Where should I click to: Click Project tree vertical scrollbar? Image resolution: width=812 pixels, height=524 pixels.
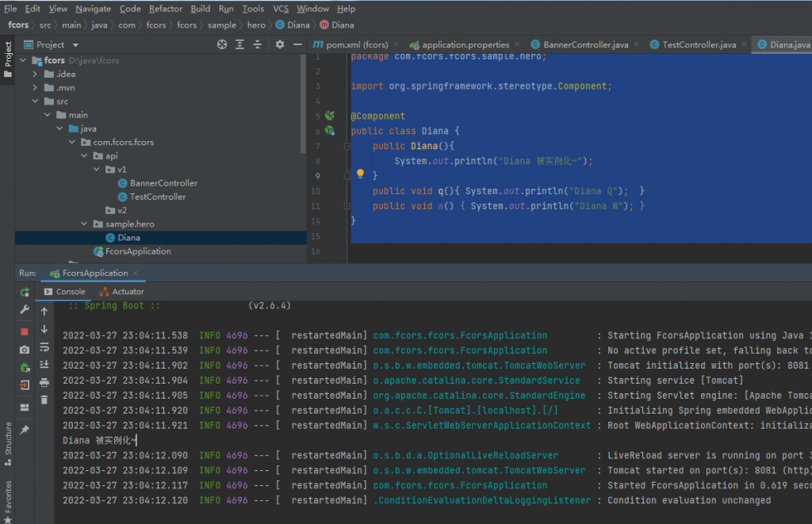tap(303, 104)
